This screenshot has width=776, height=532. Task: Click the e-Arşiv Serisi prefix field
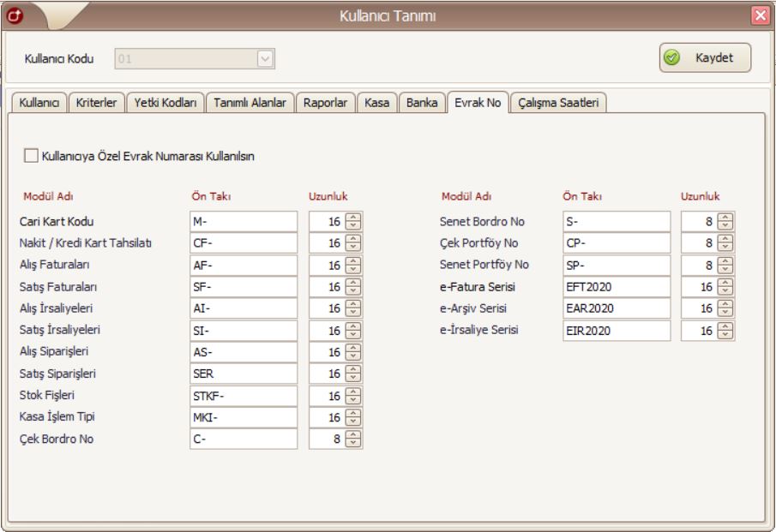[616, 308]
